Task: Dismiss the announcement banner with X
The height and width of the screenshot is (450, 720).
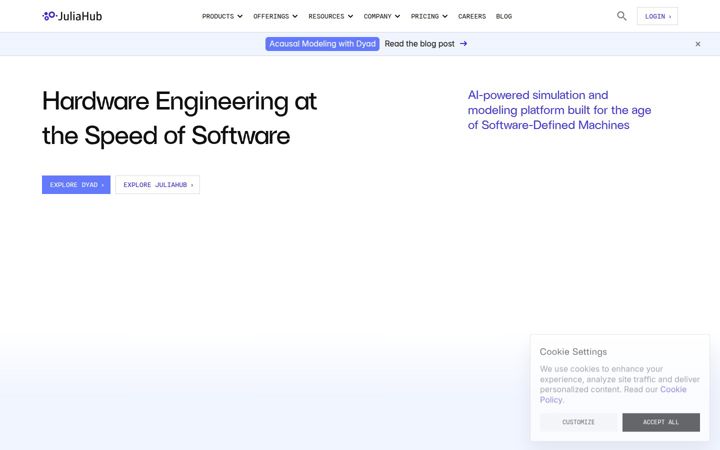Action: tap(698, 44)
